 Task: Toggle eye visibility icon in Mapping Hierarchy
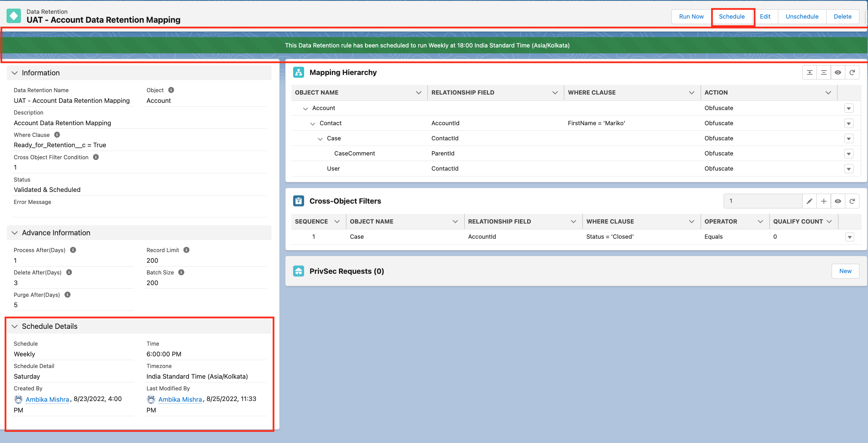click(x=838, y=73)
